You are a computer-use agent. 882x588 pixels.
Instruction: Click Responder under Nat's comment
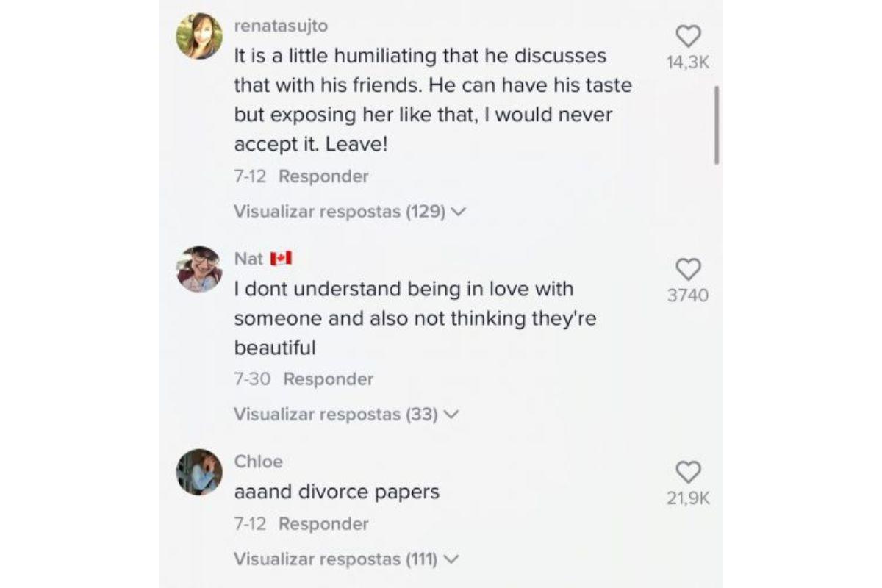pyautogui.click(x=329, y=379)
